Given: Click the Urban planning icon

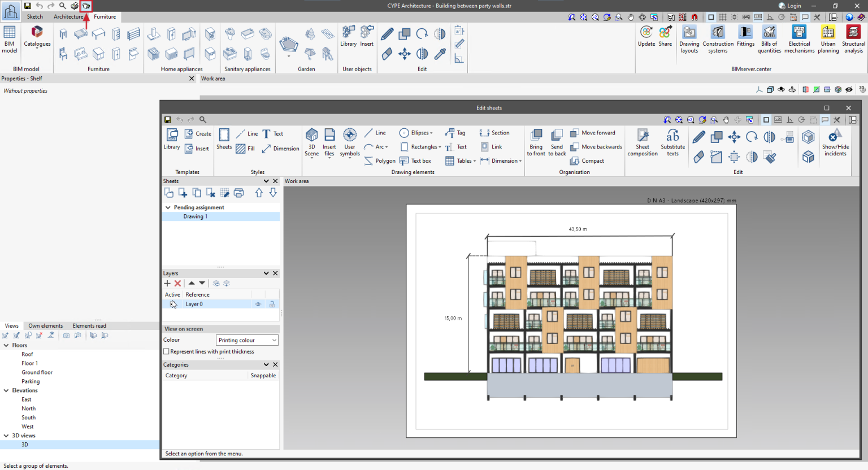Looking at the screenshot, I should tap(828, 38).
